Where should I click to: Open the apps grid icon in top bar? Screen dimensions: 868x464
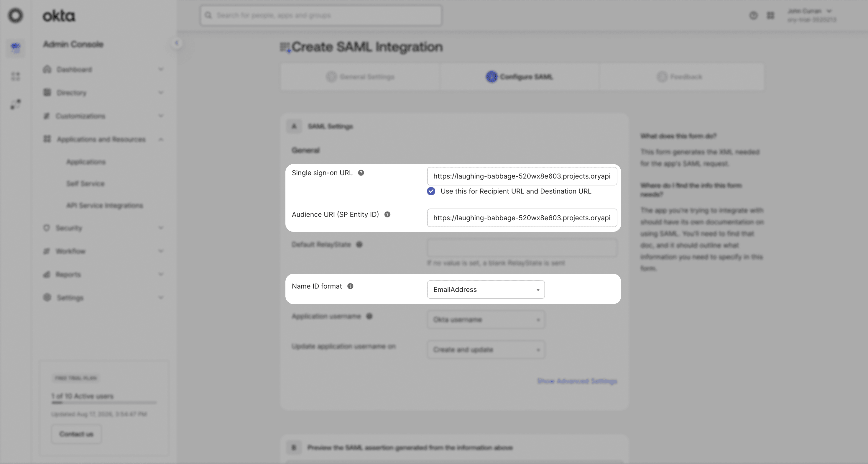(771, 16)
